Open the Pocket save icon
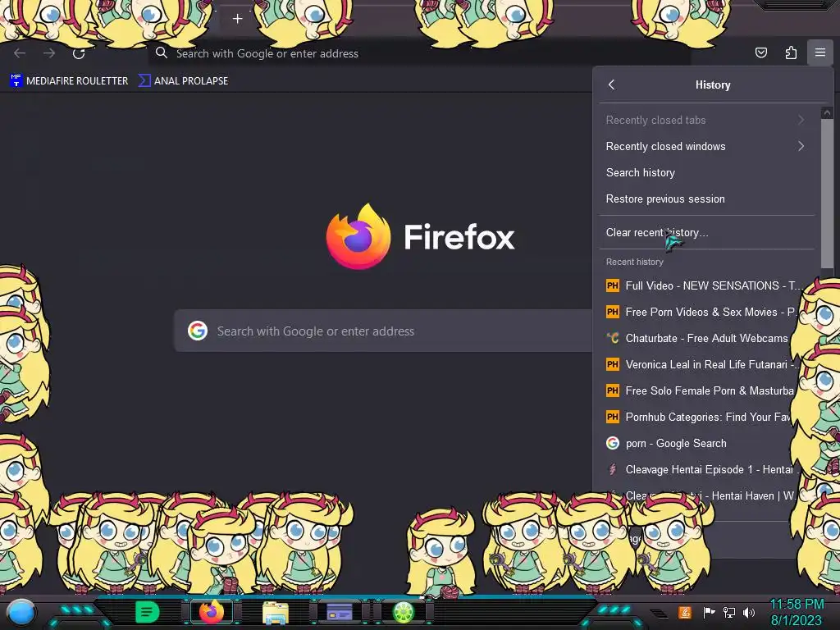Viewport: 840px width, 630px height. tap(760, 52)
